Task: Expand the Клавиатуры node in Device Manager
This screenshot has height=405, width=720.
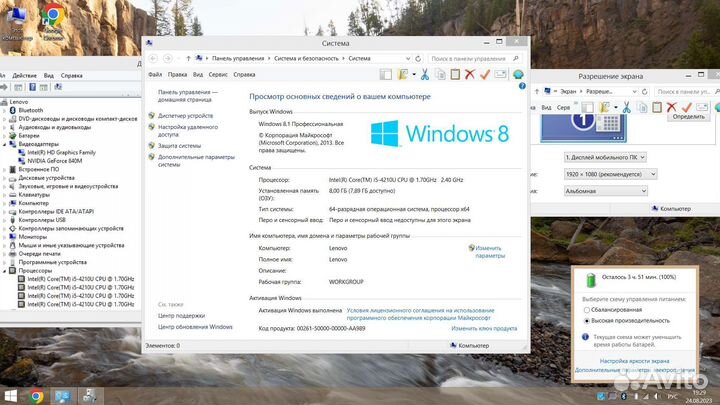Action: tap(5, 195)
